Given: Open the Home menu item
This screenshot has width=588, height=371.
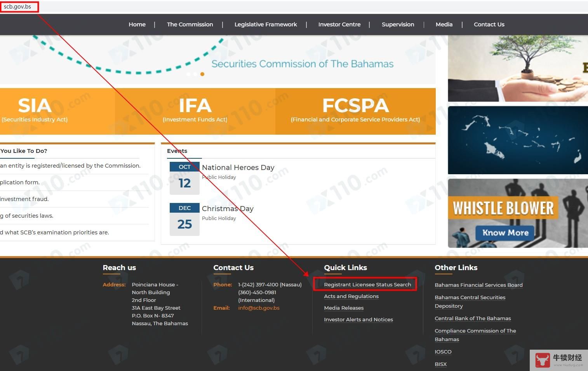Looking at the screenshot, I should coord(137,24).
